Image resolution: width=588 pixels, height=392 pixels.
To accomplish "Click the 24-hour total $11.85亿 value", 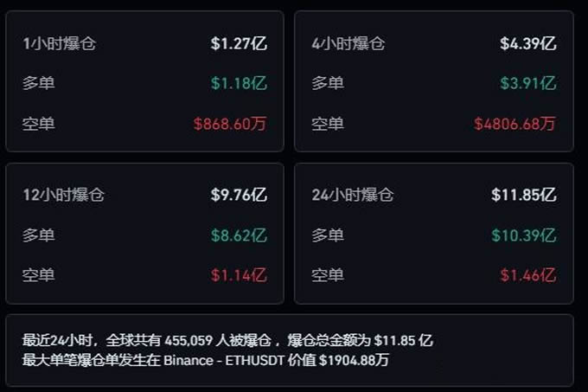I will pos(523,195).
